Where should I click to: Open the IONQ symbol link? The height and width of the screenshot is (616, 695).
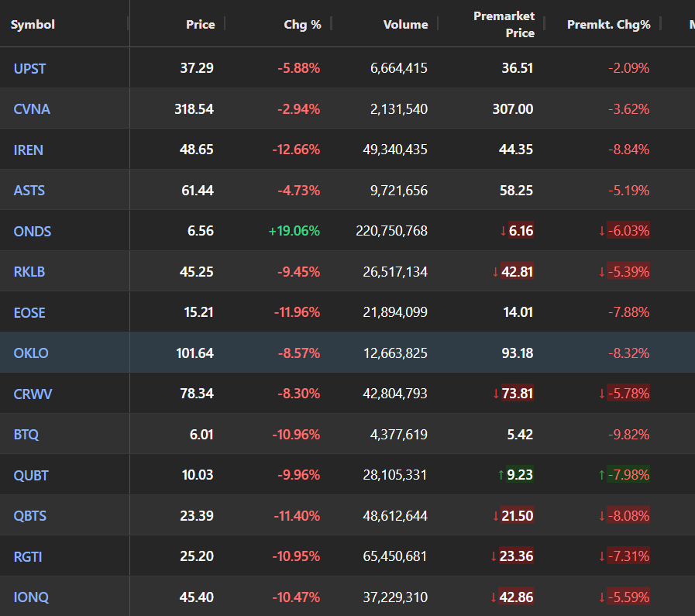tap(31, 597)
